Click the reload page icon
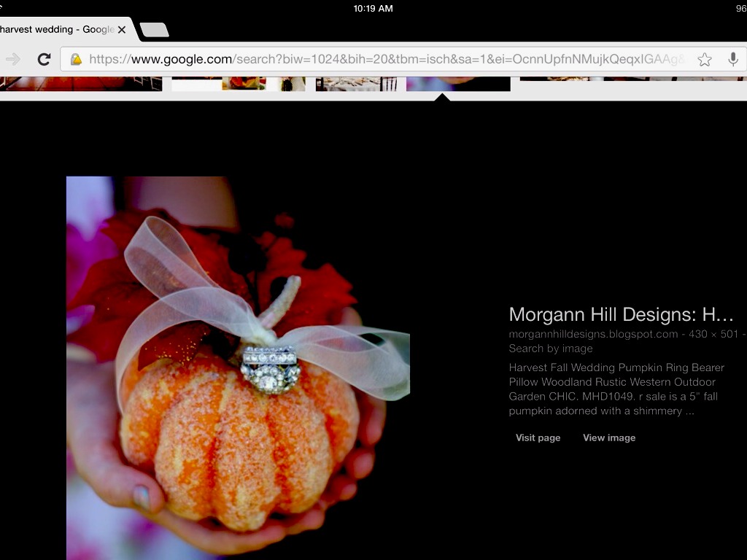The height and width of the screenshot is (560, 747). click(44, 59)
